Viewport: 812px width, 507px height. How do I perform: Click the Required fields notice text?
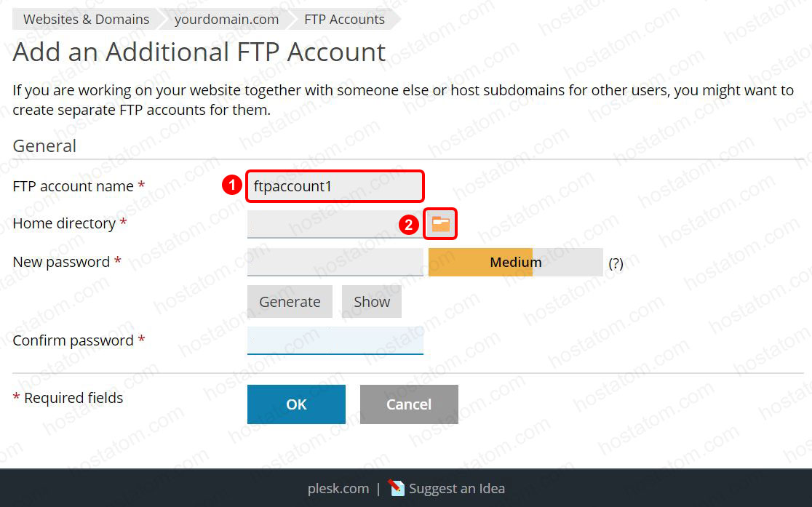[x=68, y=397]
